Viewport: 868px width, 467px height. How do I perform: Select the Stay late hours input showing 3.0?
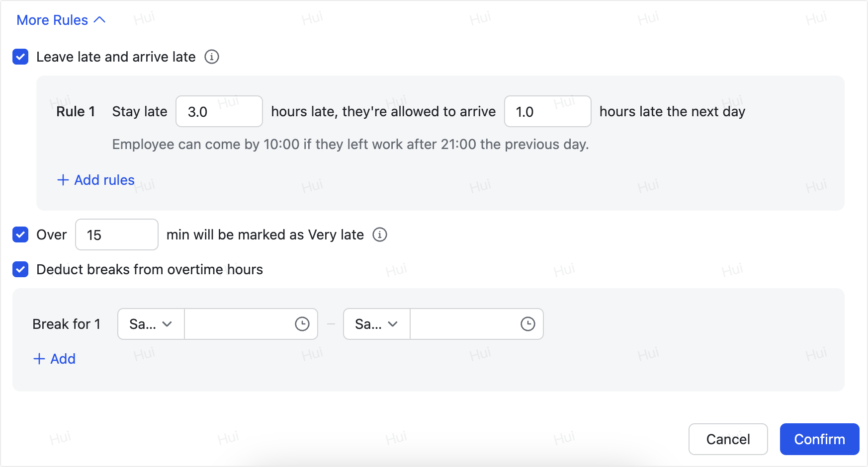click(x=219, y=111)
